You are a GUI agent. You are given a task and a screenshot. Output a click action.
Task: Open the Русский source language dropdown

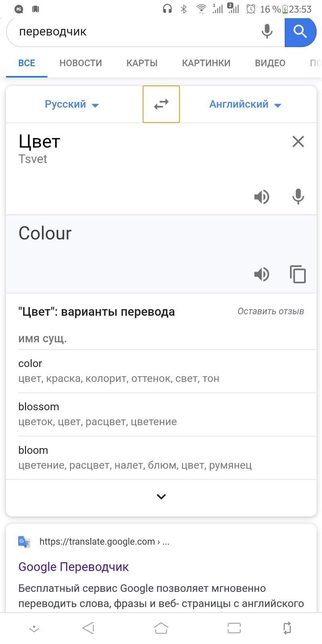pyautogui.click(x=72, y=104)
